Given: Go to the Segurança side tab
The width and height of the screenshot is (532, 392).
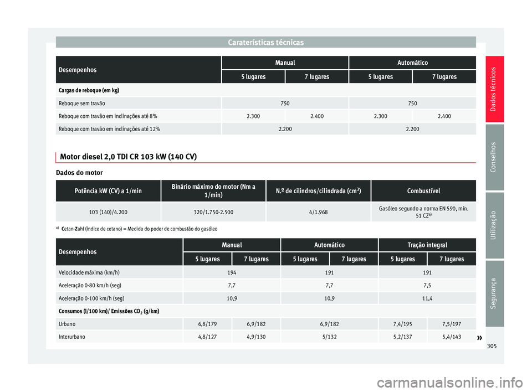Looking at the screenshot, I should pos(494,293).
